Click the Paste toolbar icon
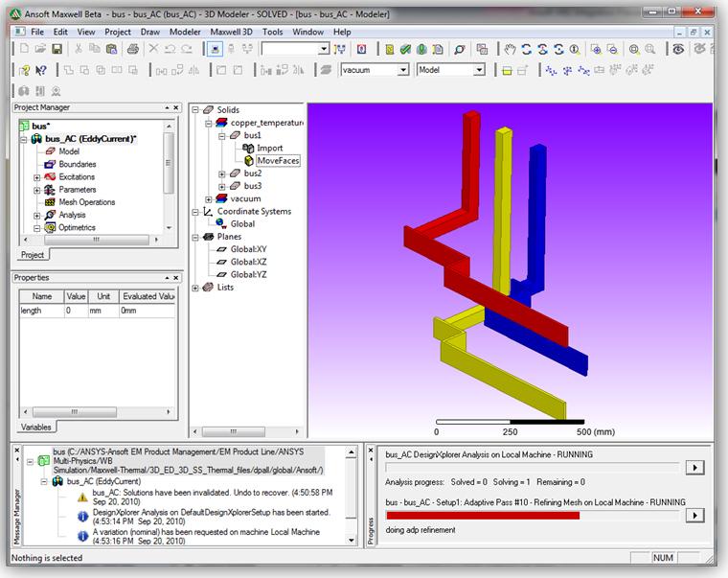The image size is (728, 578). tap(111, 49)
